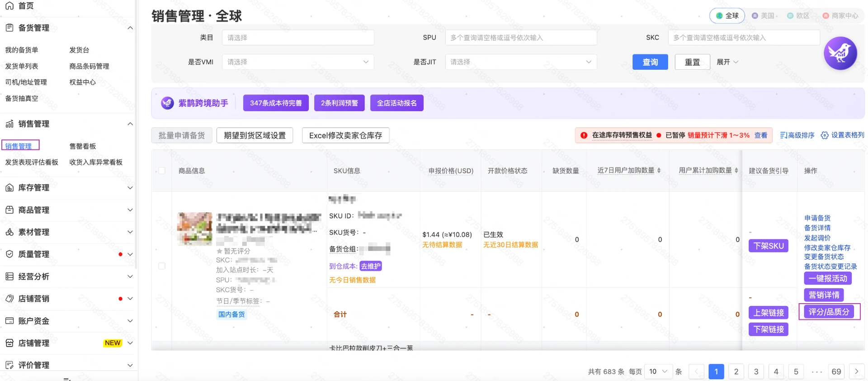Click the 高级排序 sort icon
Viewport: 868px width, 381px height.
(x=783, y=135)
